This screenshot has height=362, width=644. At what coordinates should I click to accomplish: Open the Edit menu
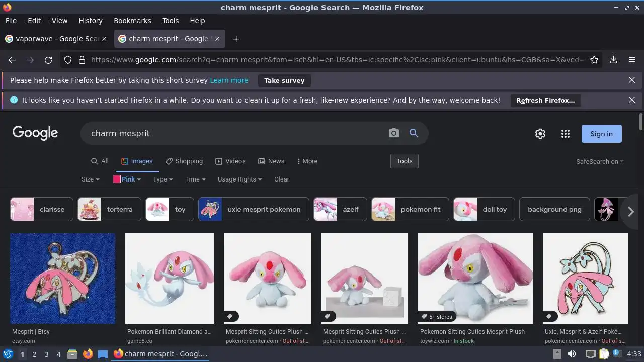pyautogui.click(x=34, y=21)
